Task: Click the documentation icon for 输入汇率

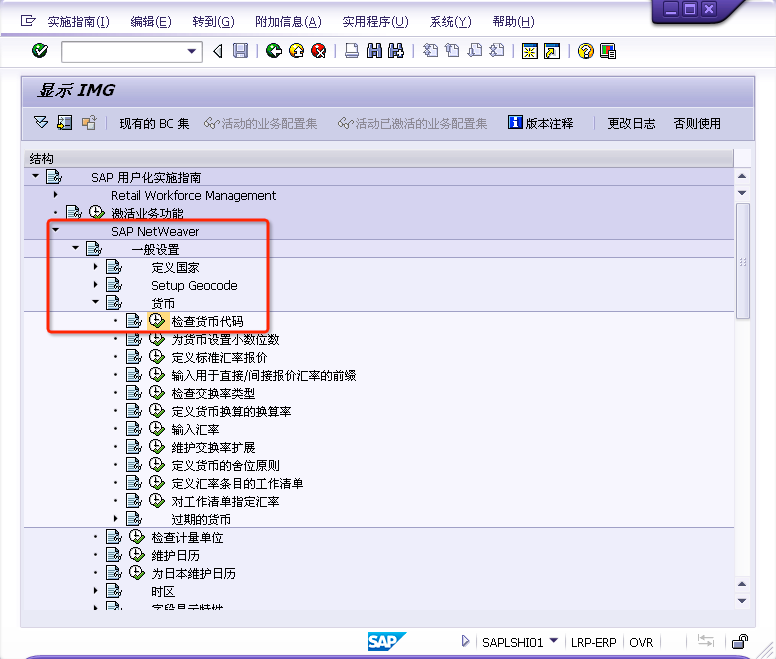Action: click(134, 429)
